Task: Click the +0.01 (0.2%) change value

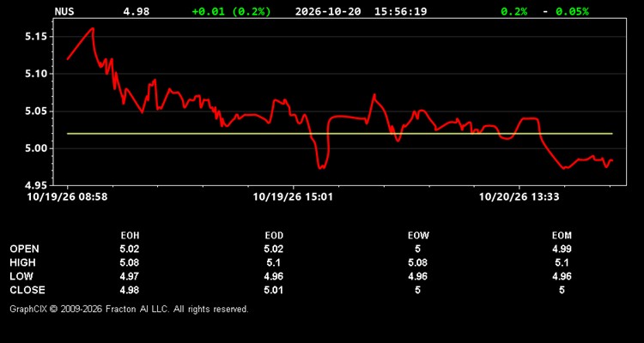Action: pyautogui.click(x=232, y=11)
